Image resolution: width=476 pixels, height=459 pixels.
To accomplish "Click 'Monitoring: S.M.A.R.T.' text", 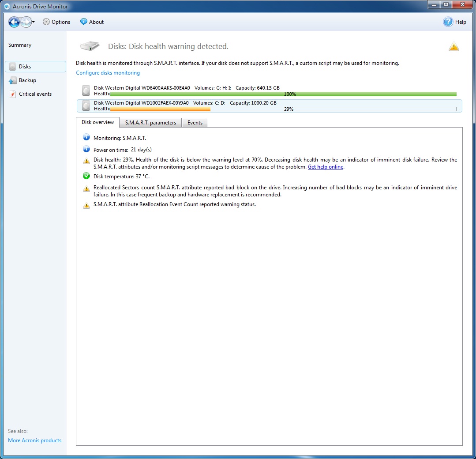I will (120, 138).
